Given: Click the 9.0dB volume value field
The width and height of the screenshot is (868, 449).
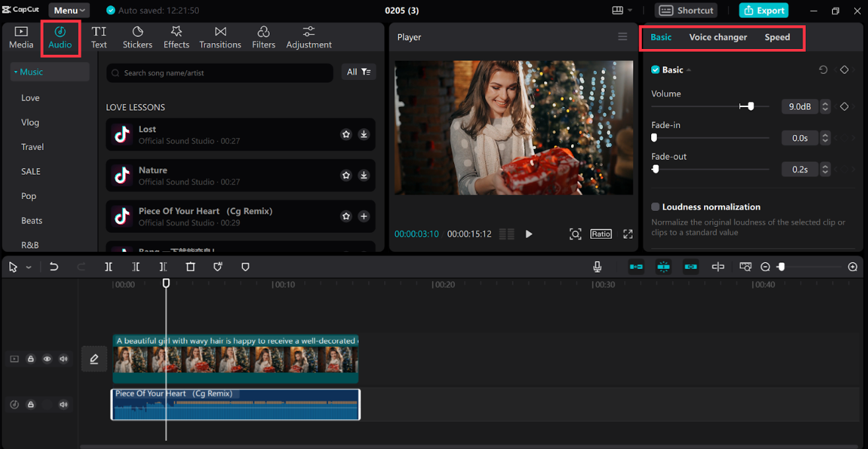Looking at the screenshot, I should [800, 106].
